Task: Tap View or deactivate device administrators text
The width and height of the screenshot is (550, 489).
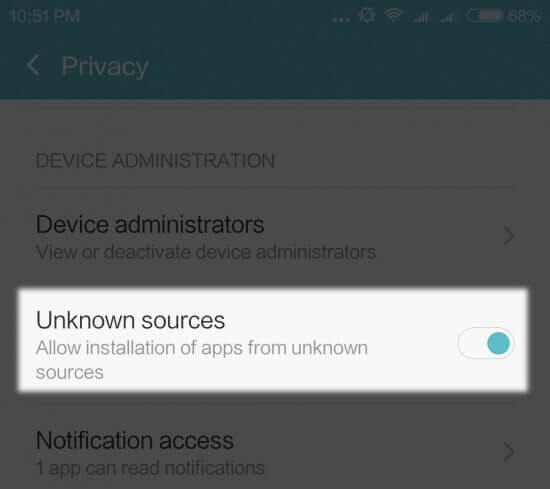Action: pos(206,252)
